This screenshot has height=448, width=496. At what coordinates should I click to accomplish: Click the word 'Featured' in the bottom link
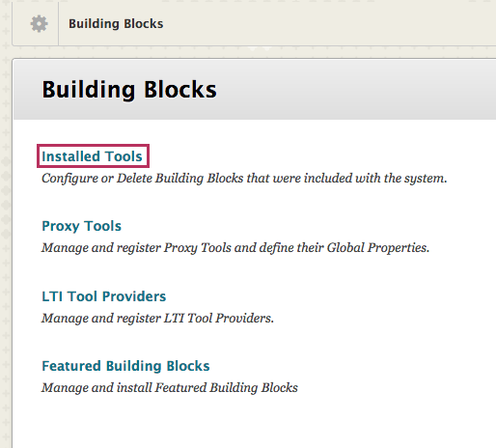(71, 366)
